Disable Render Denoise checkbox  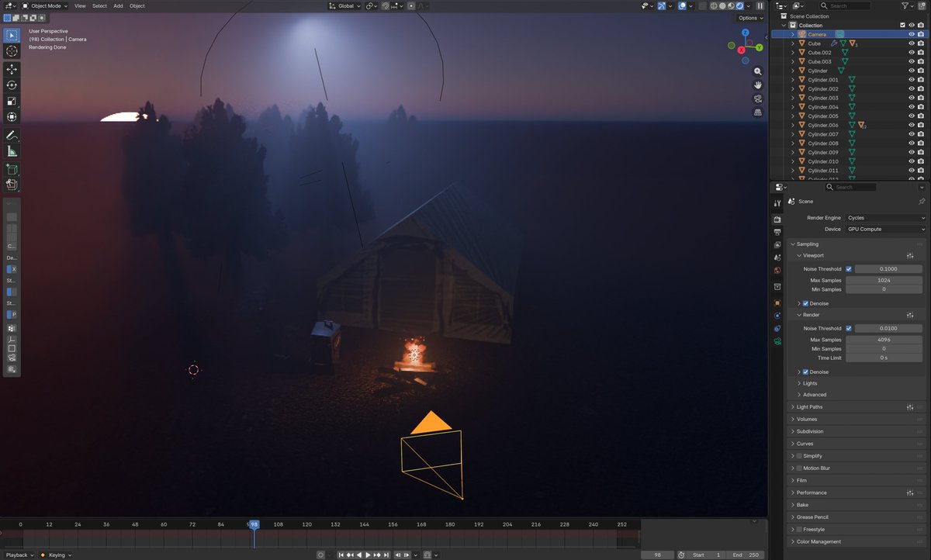805,372
